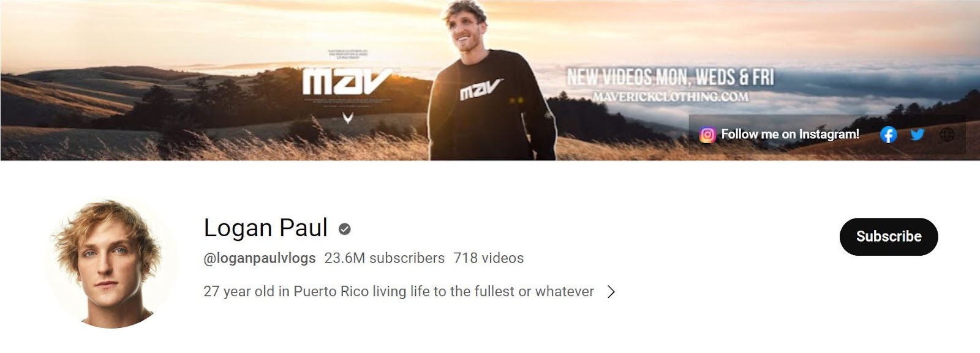Click the 23.6M subscribers count
980x353 pixels.
tap(385, 258)
